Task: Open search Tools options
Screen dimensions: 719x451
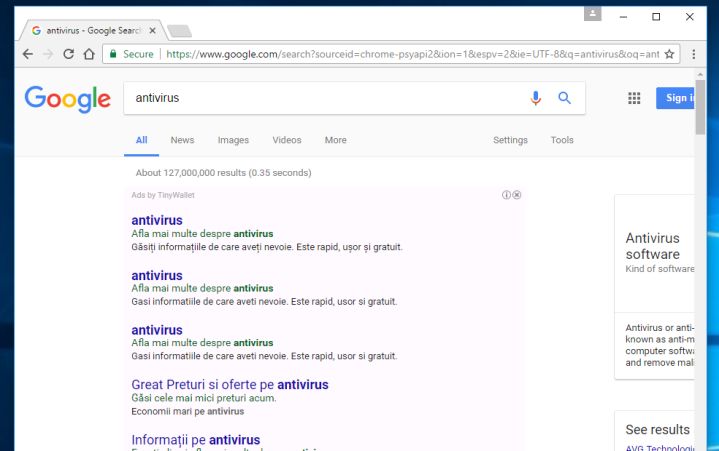Action: 562,140
